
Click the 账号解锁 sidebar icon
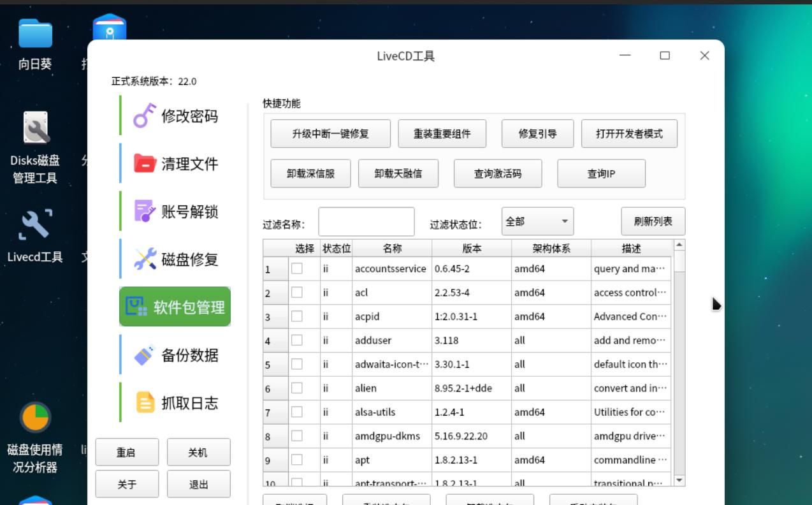coord(145,212)
